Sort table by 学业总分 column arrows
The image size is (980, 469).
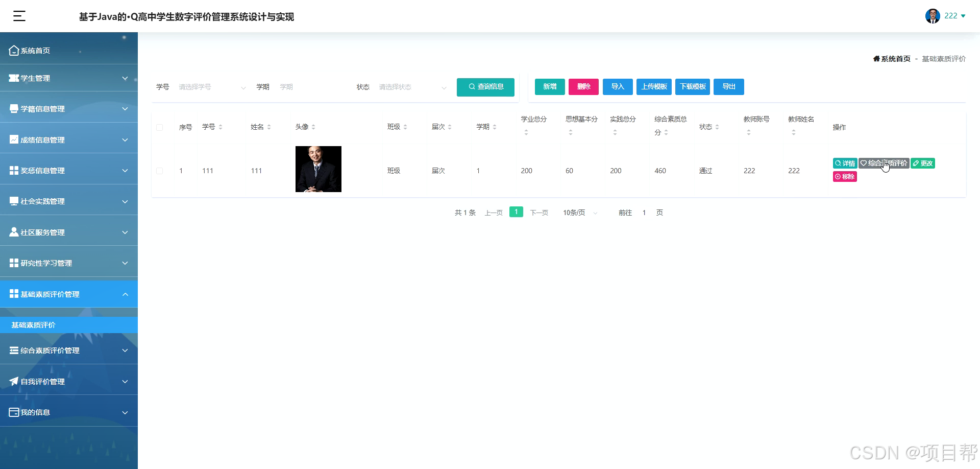pyautogui.click(x=526, y=132)
